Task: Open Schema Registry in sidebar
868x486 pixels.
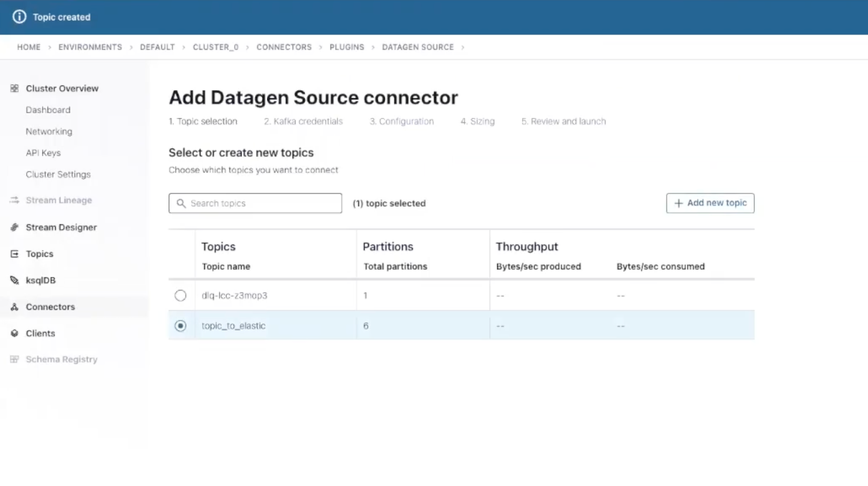Action: click(61, 359)
